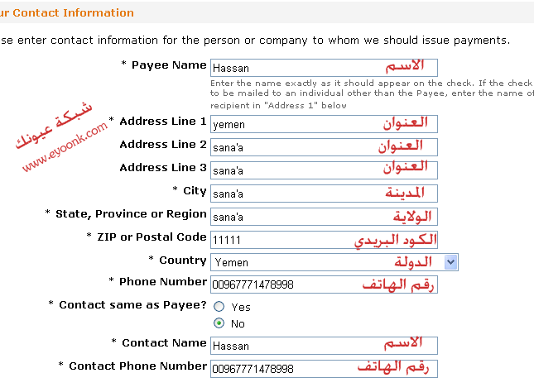The image size is (534, 392).
Task: Click the Payee Name input field
Action: (324, 68)
